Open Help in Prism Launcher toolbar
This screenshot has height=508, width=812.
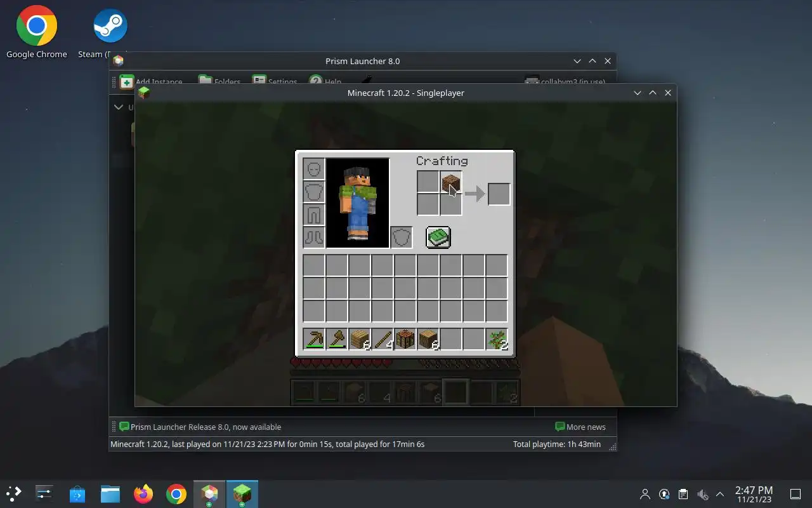tap(325, 81)
